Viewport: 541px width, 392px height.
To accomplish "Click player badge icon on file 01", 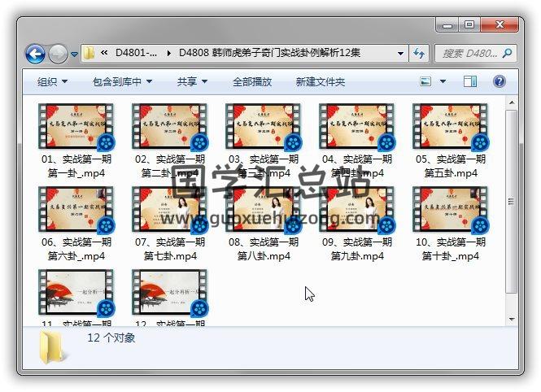I will pos(106,142).
